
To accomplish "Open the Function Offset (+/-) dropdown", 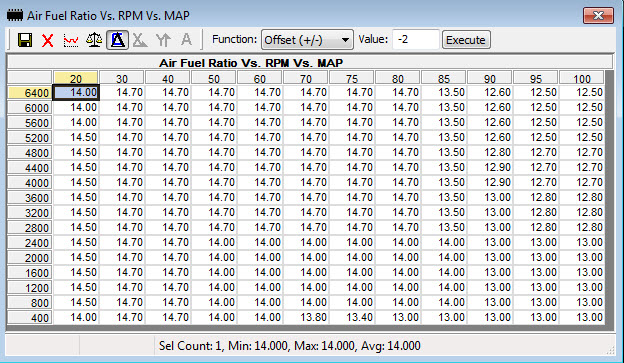I will pos(307,40).
